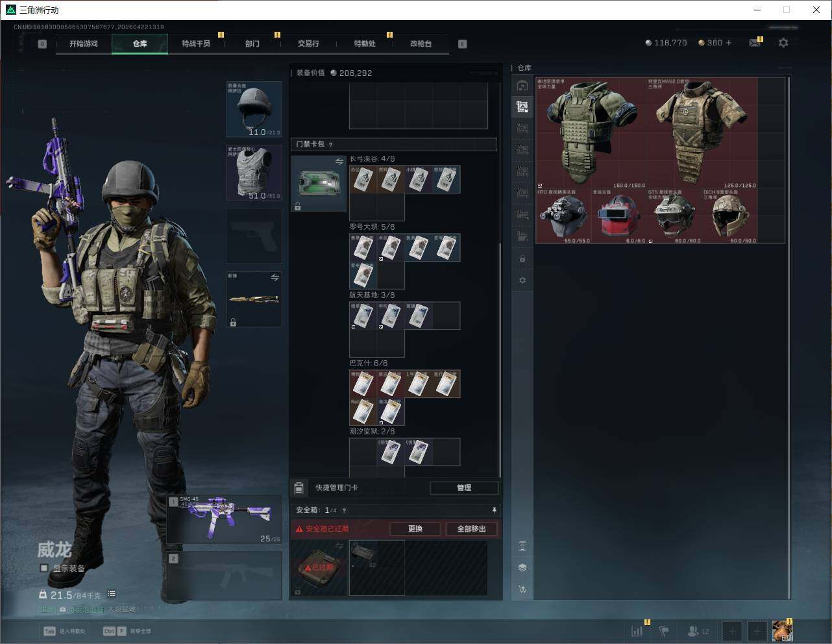
Task: Select the red helmet in warehouse
Action: (619, 216)
